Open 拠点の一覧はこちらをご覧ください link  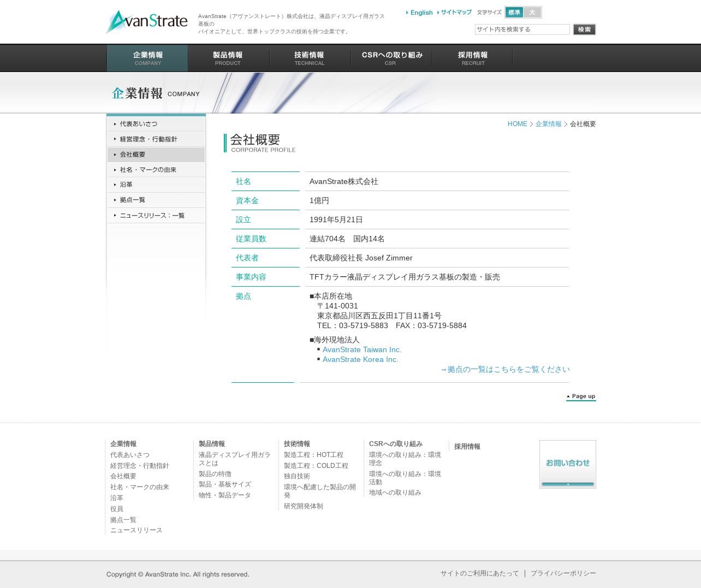click(504, 369)
